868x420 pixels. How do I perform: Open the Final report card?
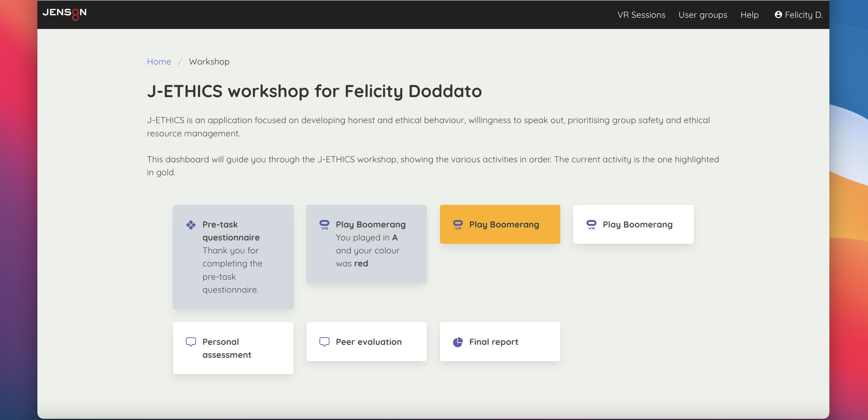click(500, 341)
